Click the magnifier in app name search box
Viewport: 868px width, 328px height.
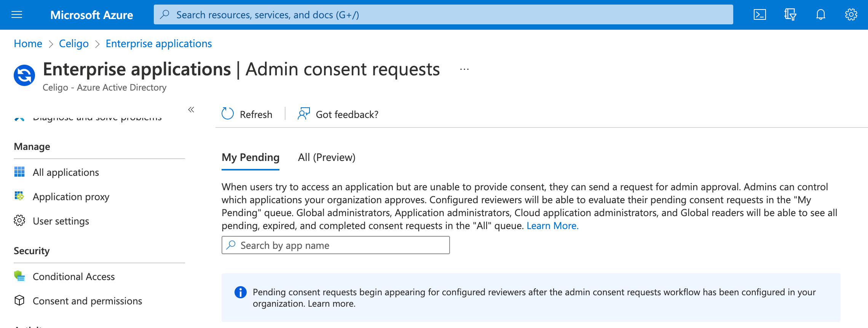pos(231,245)
